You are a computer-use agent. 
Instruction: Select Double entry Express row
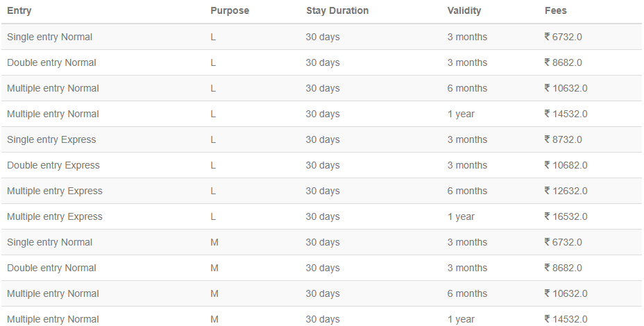(321, 166)
